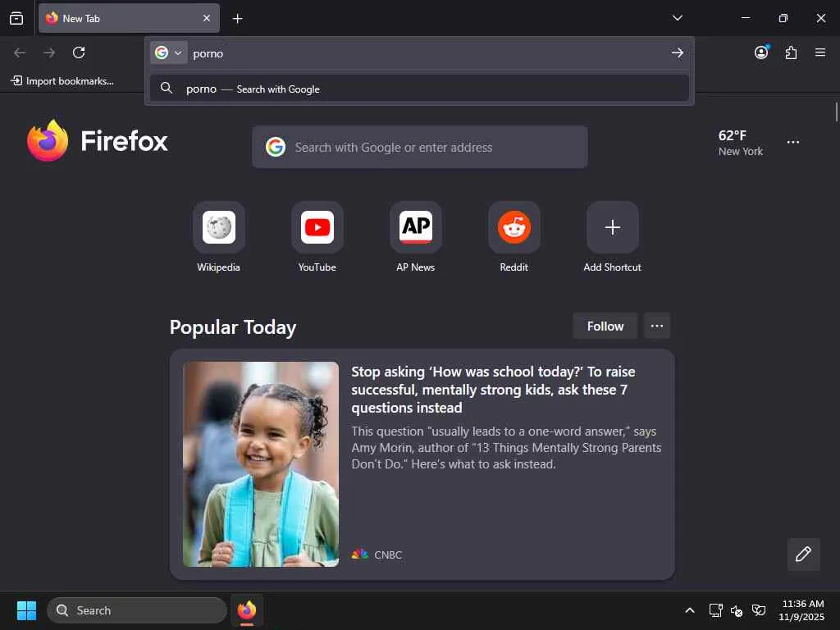This screenshot has height=630, width=840.
Task: Open the Reddit shortcut
Action: point(514,237)
